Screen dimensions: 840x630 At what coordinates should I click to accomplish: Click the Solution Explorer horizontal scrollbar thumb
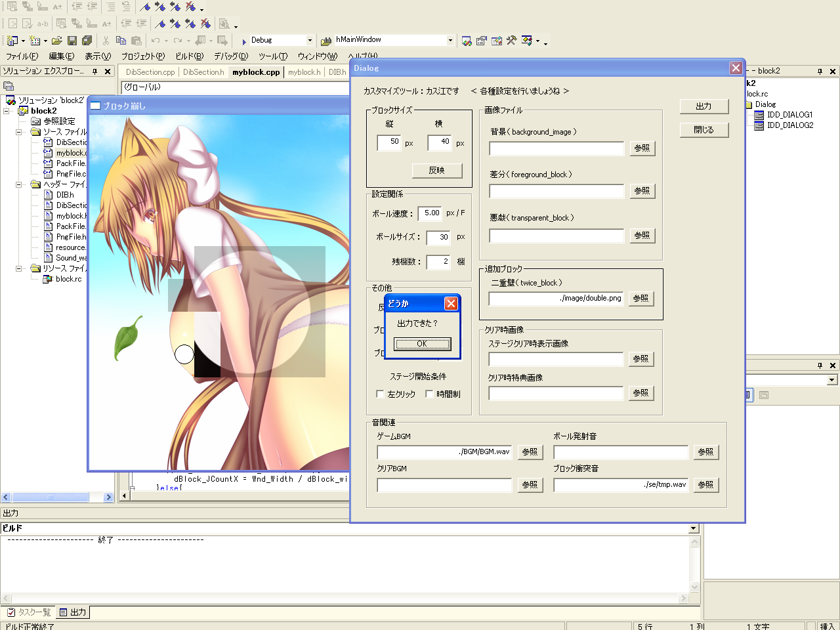(51, 497)
